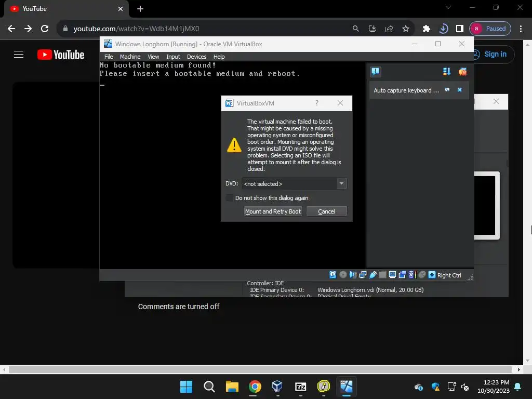Open taskbar Search

pyautogui.click(x=209, y=387)
